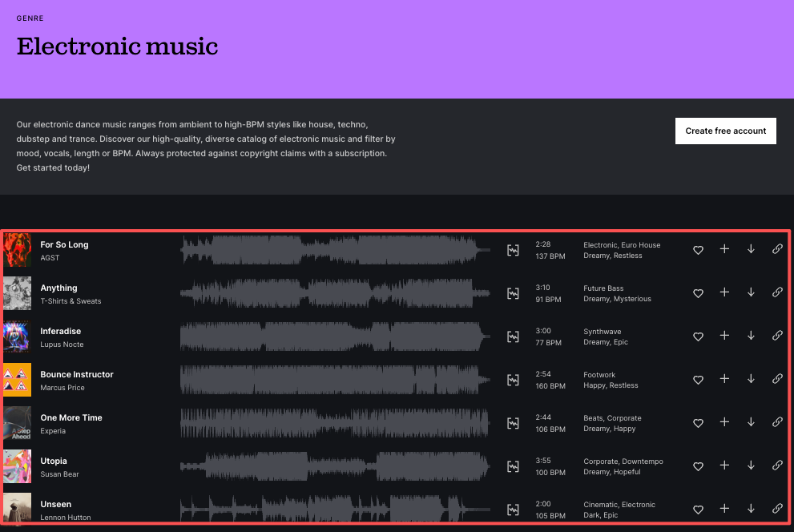This screenshot has height=532, width=794.
Task: Add For So Long to a playlist
Action: point(724,249)
